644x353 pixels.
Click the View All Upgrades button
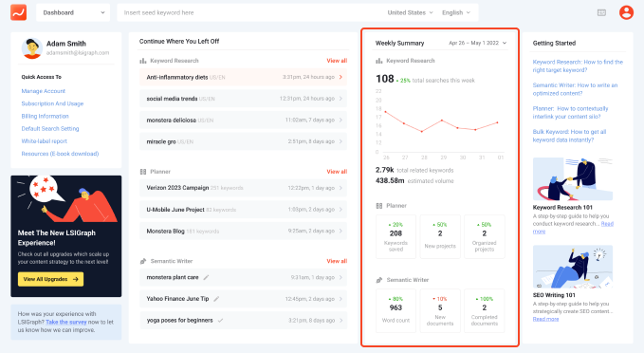[x=50, y=279]
